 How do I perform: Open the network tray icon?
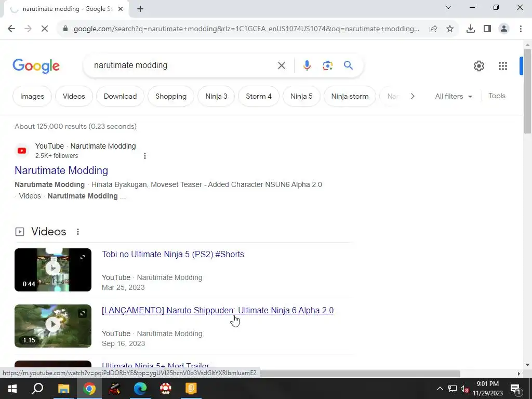(x=453, y=389)
